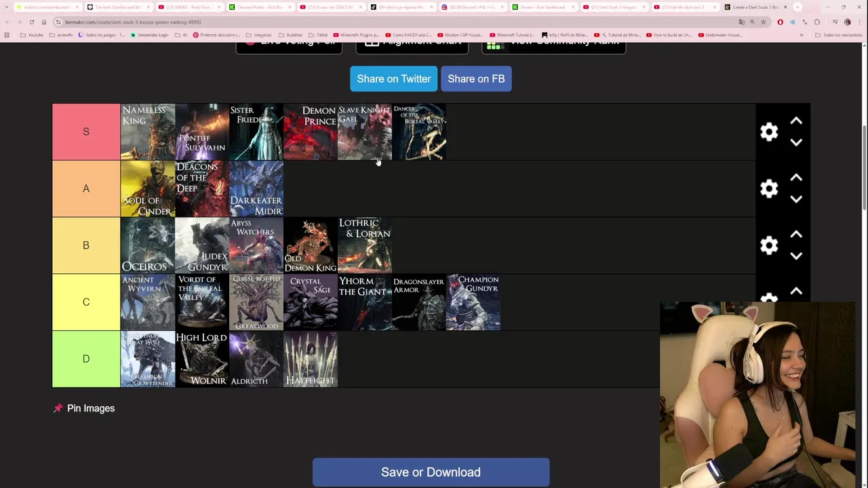The height and width of the screenshot is (488, 868).
Task: Open Todos los marcadores folder
Action: 838,35
